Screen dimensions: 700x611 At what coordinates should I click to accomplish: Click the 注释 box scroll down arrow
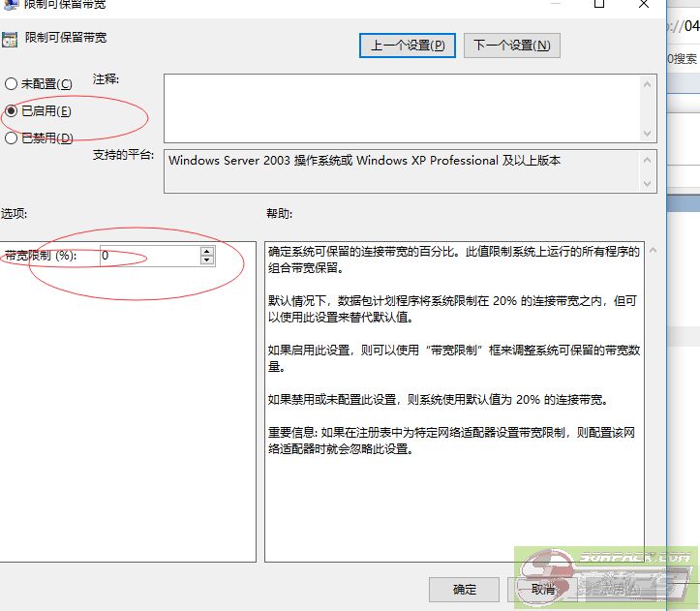point(648,133)
